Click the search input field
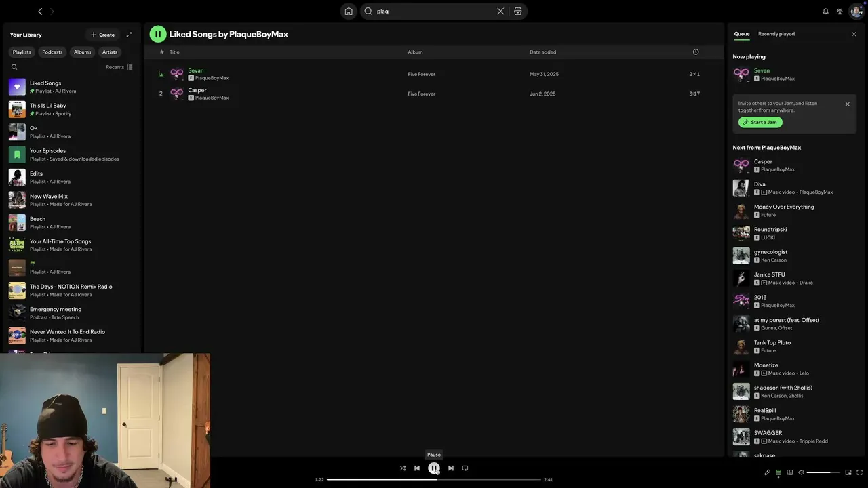Image resolution: width=868 pixels, height=488 pixels. pyautogui.click(x=434, y=12)
